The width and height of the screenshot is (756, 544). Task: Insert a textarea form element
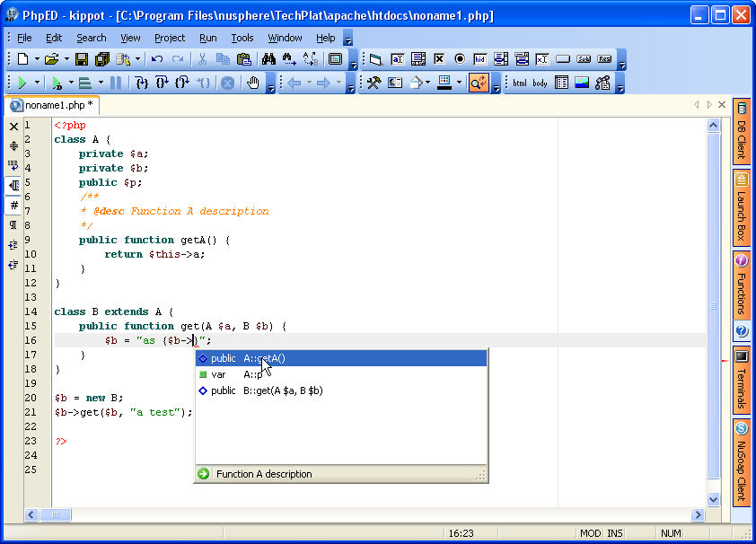[x=418, y=59]
